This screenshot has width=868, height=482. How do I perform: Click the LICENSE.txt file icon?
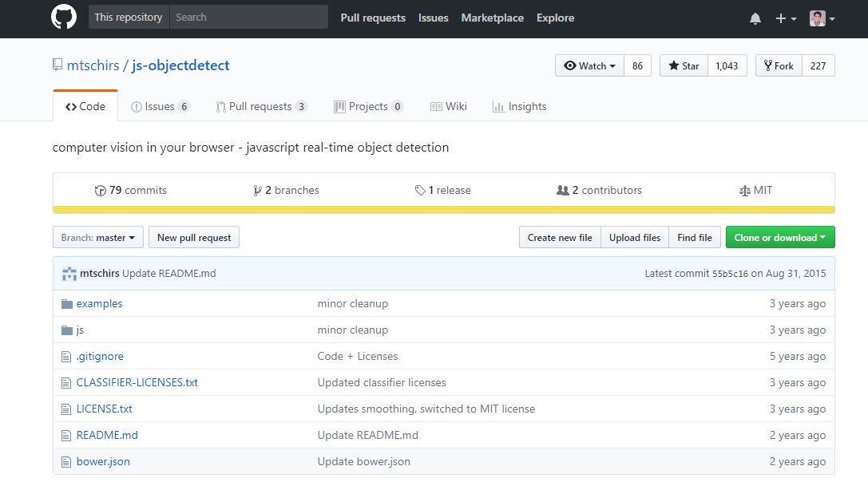coord(66,409)
